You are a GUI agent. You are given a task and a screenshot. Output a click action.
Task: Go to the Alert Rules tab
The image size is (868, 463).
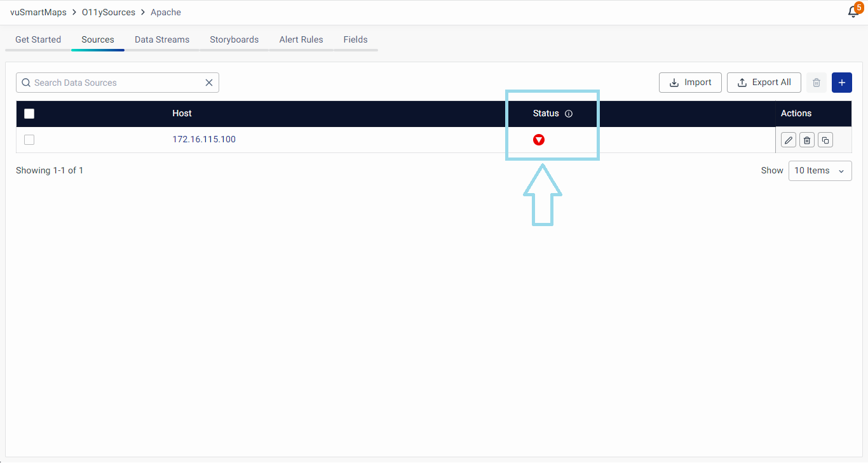pyautogui.click(x=301, y=39)
